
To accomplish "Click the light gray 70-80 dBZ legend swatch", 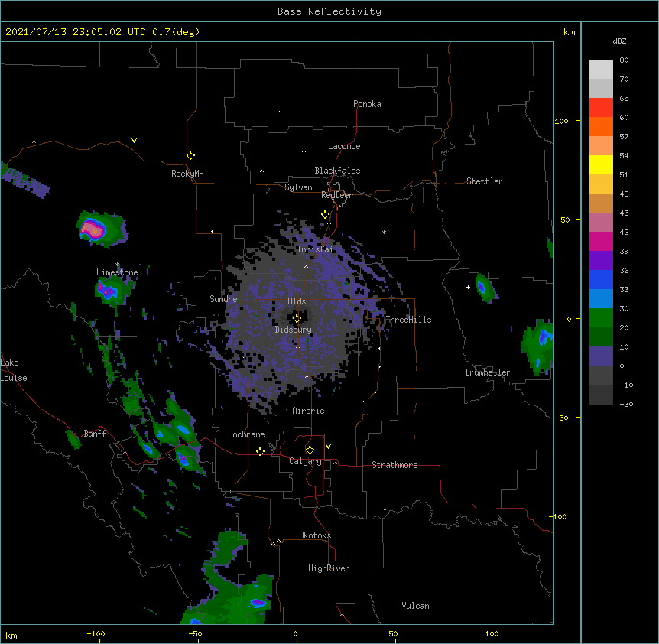I will [601, 70].
